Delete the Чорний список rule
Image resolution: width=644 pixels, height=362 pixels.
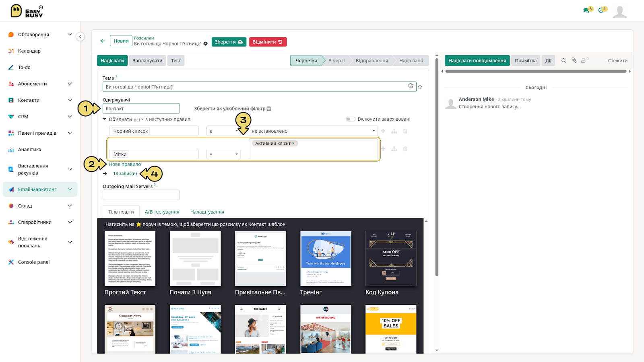(405, 131)
